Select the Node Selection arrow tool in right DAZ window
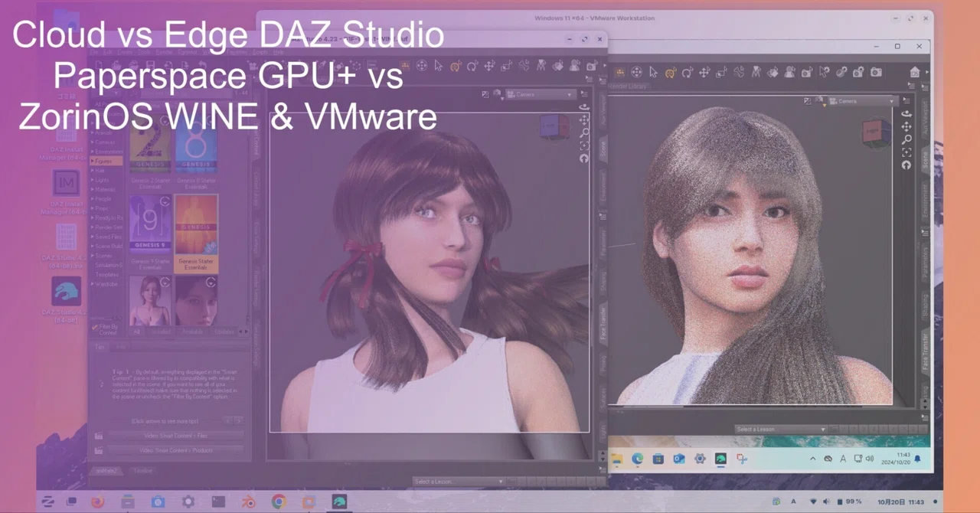The image size is (980, 513). click(x=653, y=72)
